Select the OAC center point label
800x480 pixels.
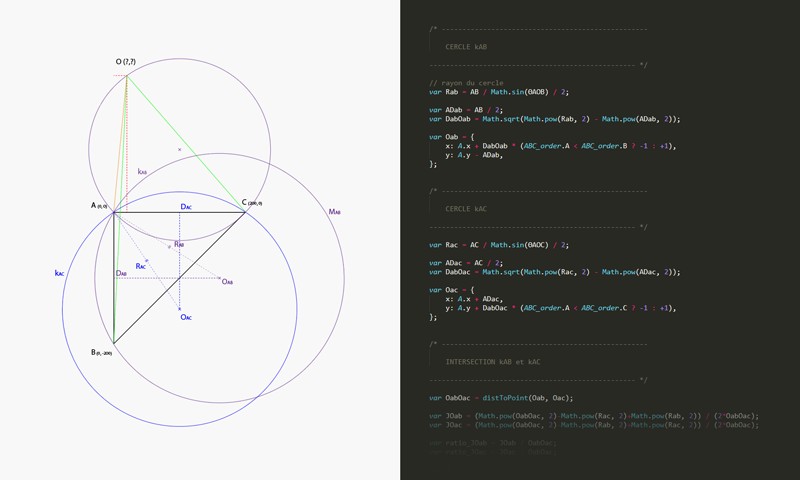coord(186,317)
